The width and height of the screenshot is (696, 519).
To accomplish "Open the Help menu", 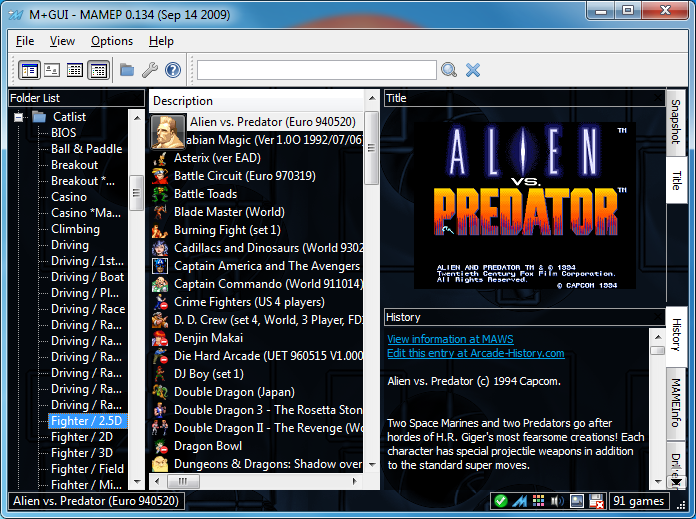I will click(x=161, y=41).
